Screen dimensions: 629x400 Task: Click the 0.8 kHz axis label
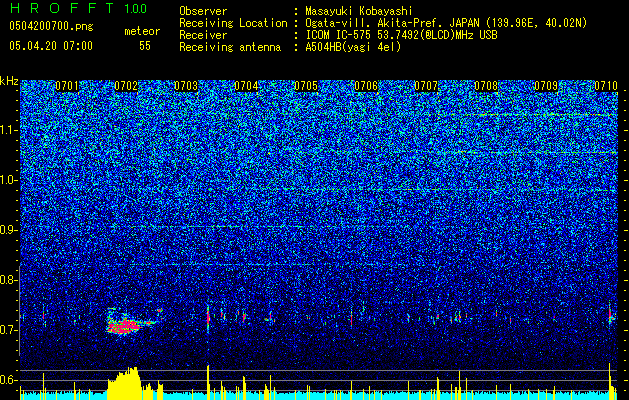point(8,280)
